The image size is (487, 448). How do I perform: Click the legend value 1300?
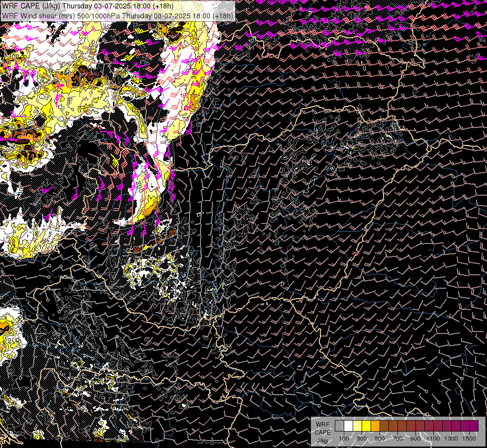451,439
